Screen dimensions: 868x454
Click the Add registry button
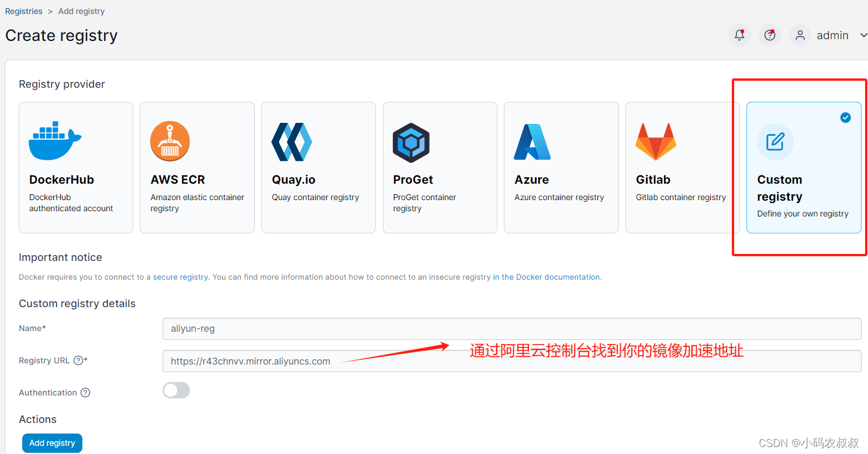pos(52,443)
